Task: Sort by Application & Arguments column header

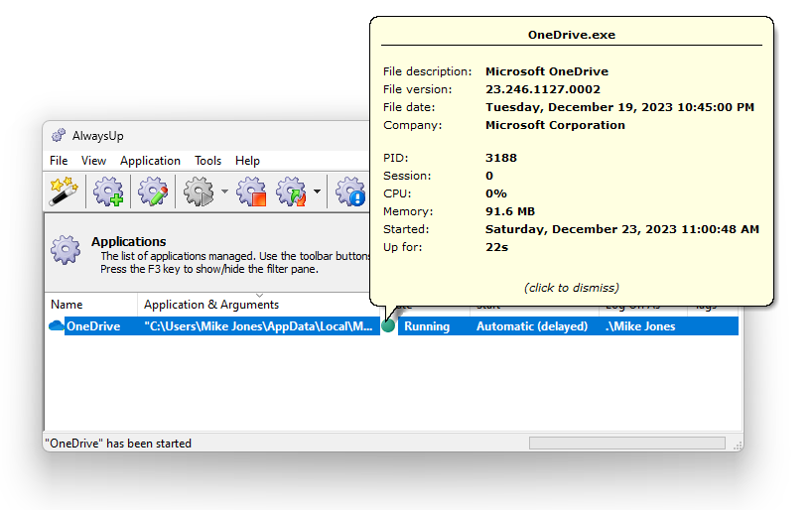Action: (x=259, y=305)
